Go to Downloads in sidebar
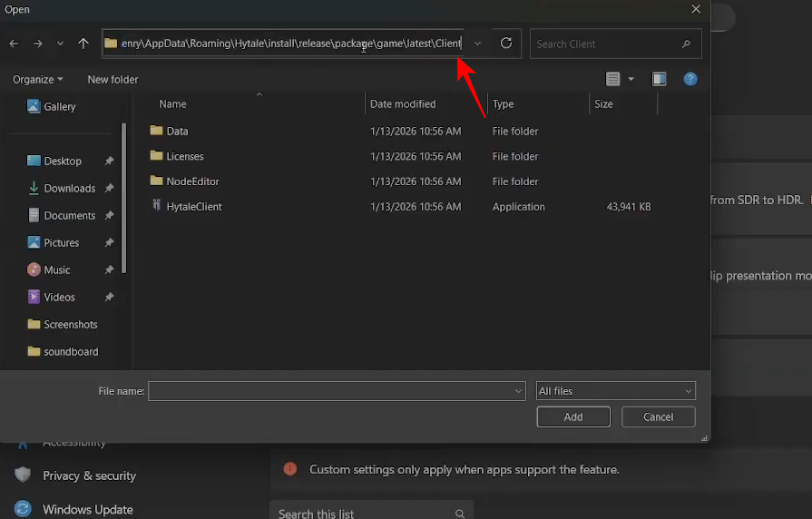812x519 pixels. (69, 189)
